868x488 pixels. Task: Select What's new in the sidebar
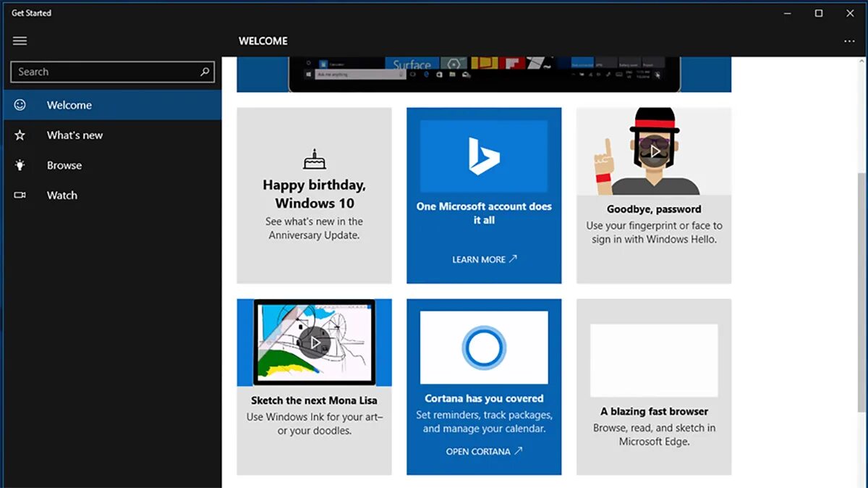[x=111, y=135]
